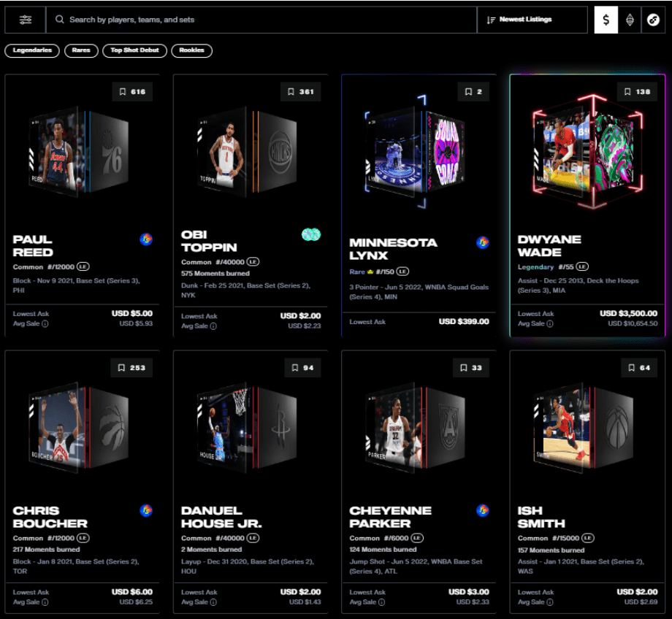Bookmark the Danuel House Jr. moment (94)
The image size is (672, 619).
[302, 368]
